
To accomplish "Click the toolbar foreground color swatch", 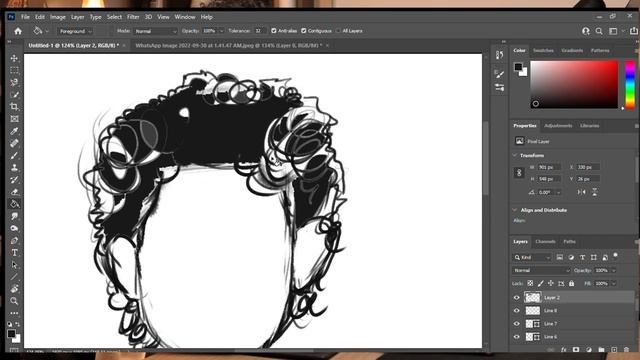I will pos(11,333).
